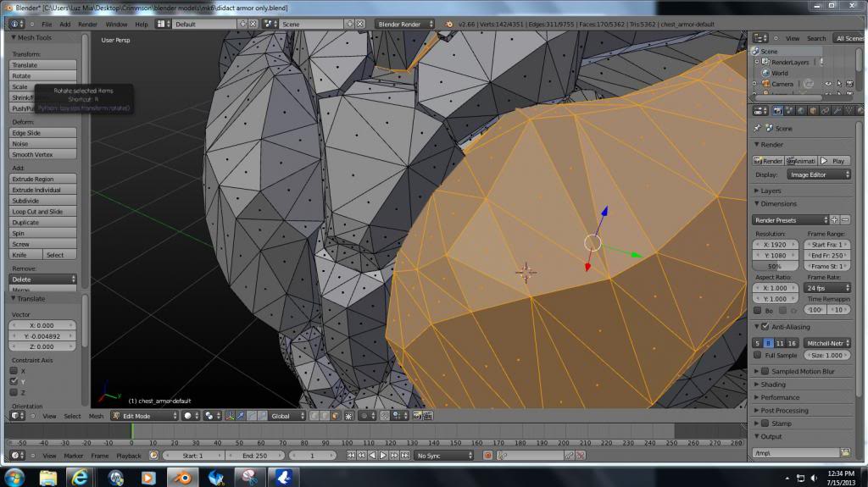Click the record auto-keyframe button in timeline
The height and width of the screenshot is (487, 868).
tap(487, 456)
